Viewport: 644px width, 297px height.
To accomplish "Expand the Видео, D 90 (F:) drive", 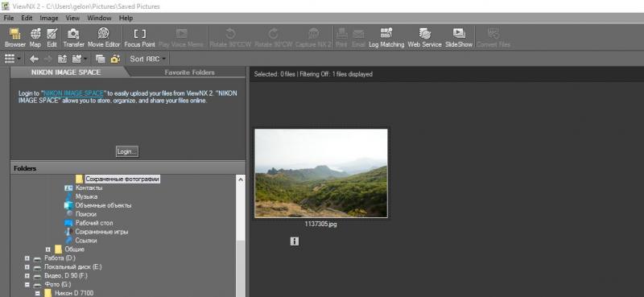I will (x=27, y=275).
